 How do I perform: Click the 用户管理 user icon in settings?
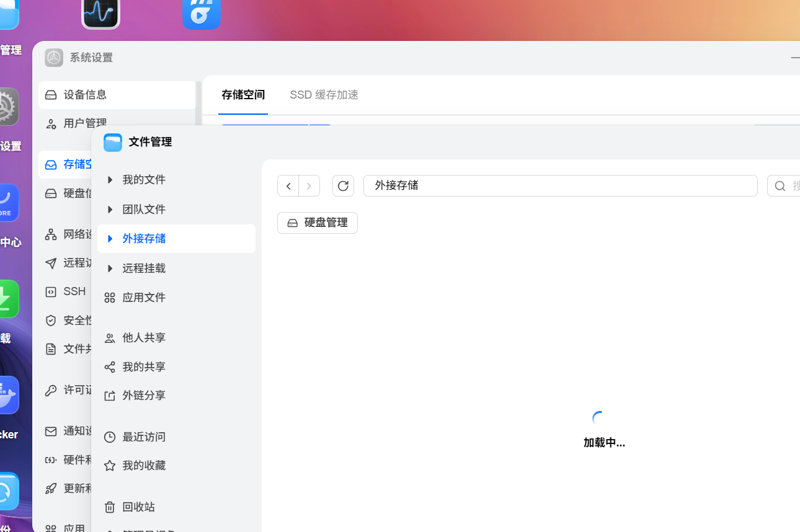pyautogui.click(x=51, y=124)
